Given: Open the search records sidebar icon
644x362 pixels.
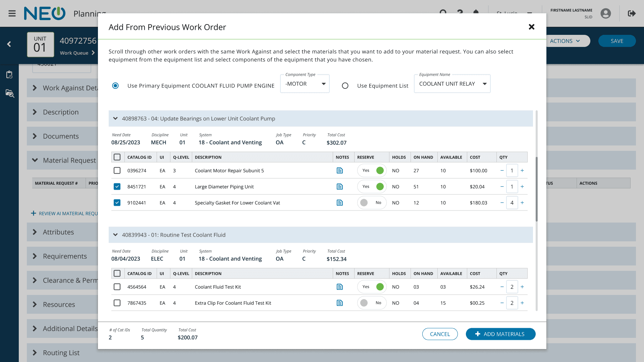Looking at the screenshot, I should (x=9, y=94).
